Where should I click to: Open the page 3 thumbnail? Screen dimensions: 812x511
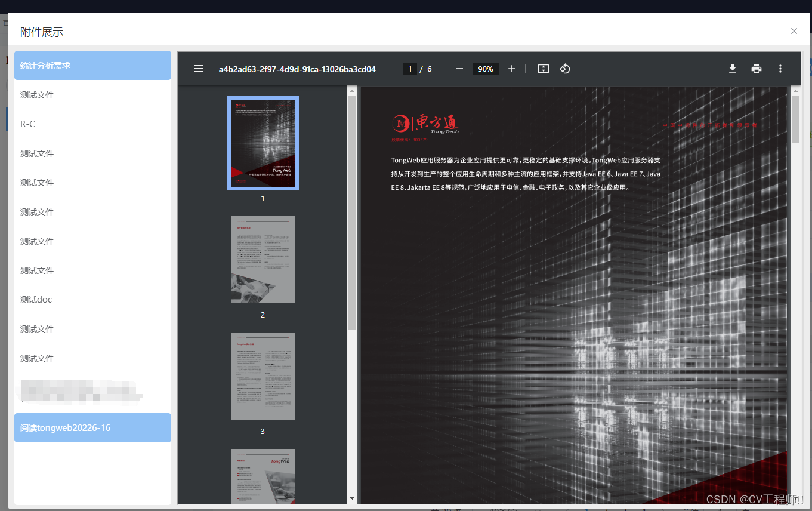click(x=263, y=376)
